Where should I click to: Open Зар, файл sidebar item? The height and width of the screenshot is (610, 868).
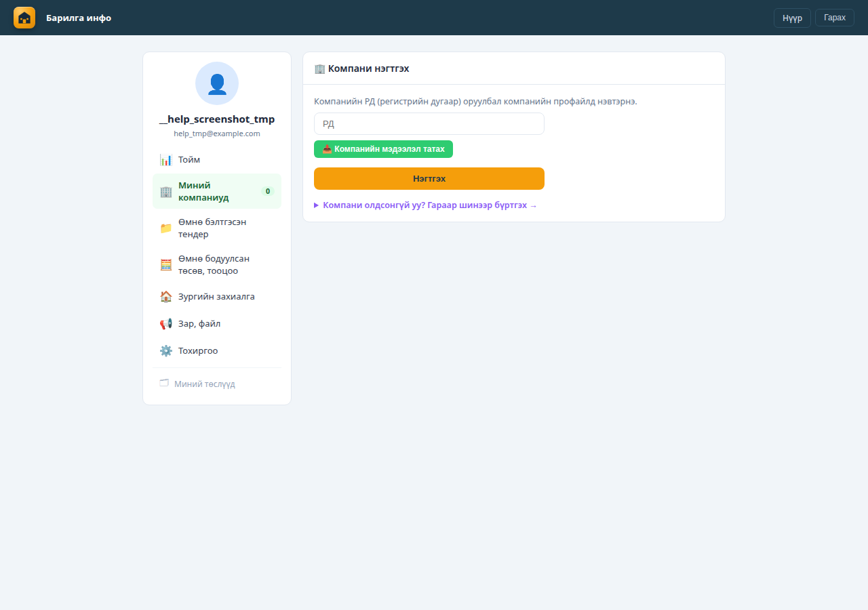tap(217, 324)
